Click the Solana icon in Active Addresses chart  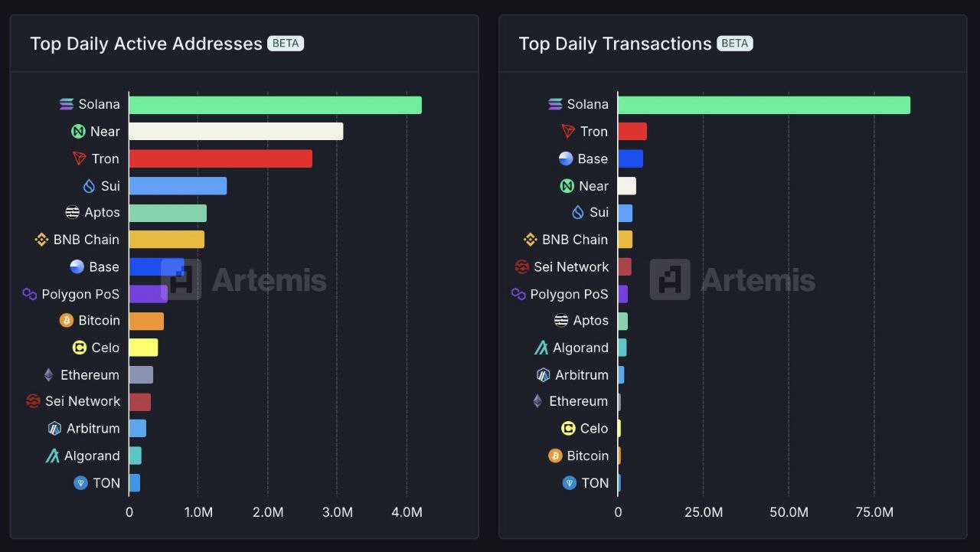point(67,104)
